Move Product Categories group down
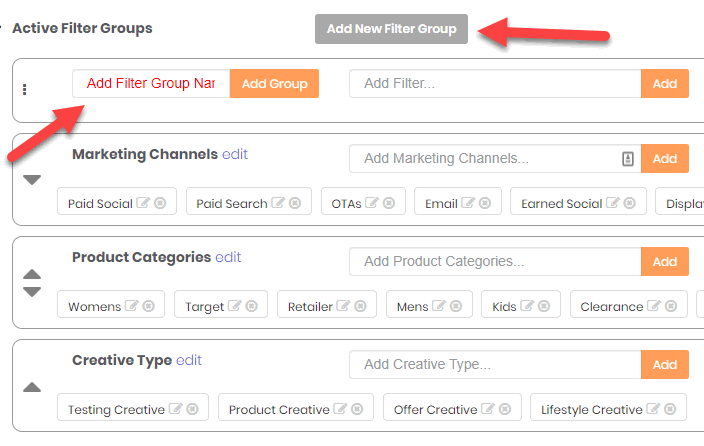The image size is (704, 446). pyautogui.click(x=32, y=292)
